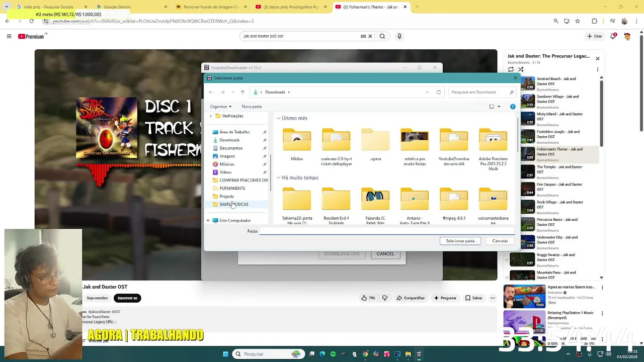Close the Jak and Daxter playlist panel
Viewport: 644px width, 362px height.
click(x=598, y=58)
